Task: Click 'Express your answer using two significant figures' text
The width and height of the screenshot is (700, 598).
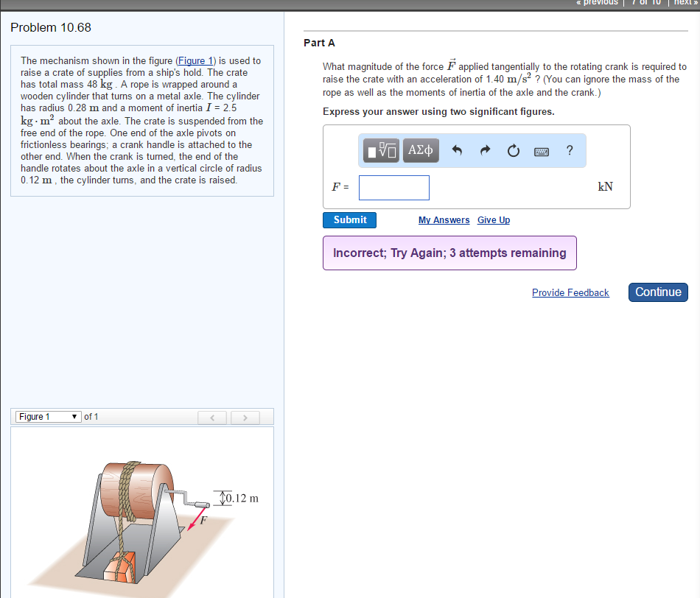Action: click(x=438, y=111)
